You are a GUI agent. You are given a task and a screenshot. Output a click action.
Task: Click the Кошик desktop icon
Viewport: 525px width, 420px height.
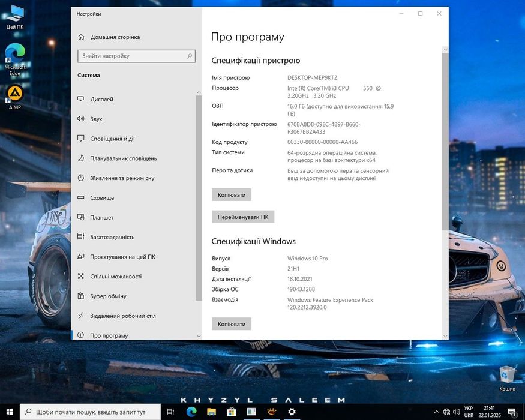tap(507, 378)
